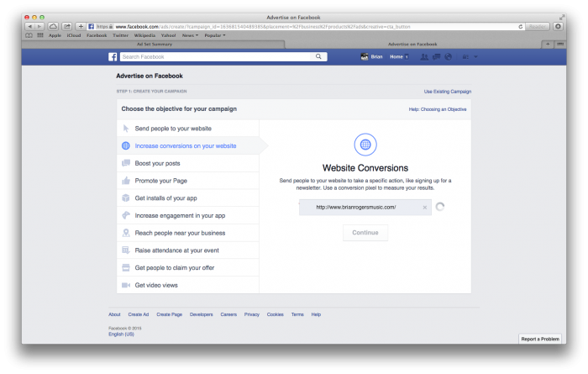Click the English (US) language link
The width and height of the screenshot is (588, 374).
pos(121,334)
